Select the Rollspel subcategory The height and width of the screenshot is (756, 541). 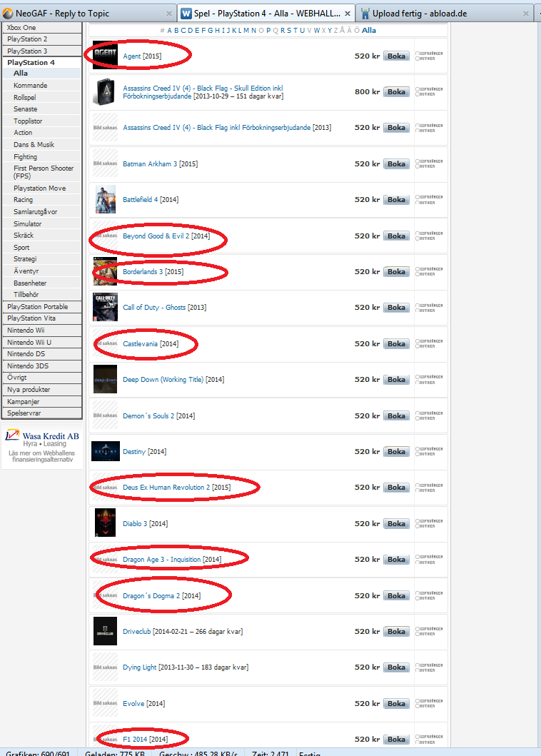[47, 97]
